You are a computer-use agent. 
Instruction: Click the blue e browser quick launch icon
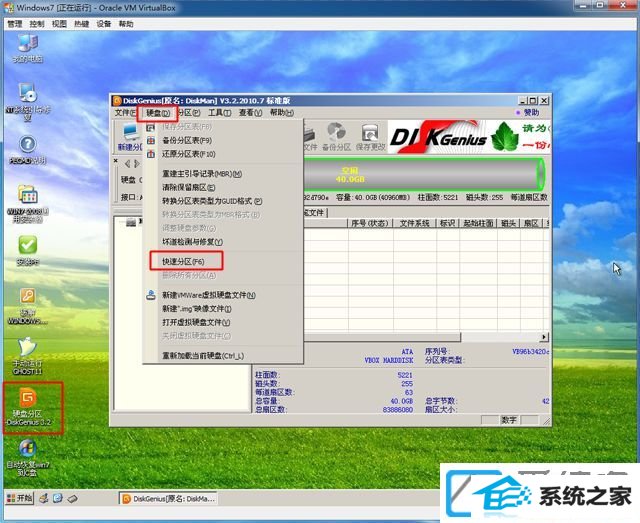pos(58,498)
